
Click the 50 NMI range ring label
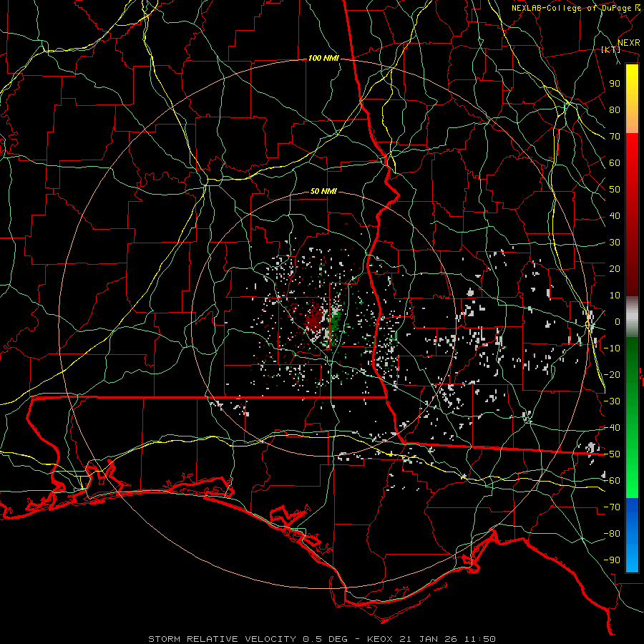click(323, 191)
